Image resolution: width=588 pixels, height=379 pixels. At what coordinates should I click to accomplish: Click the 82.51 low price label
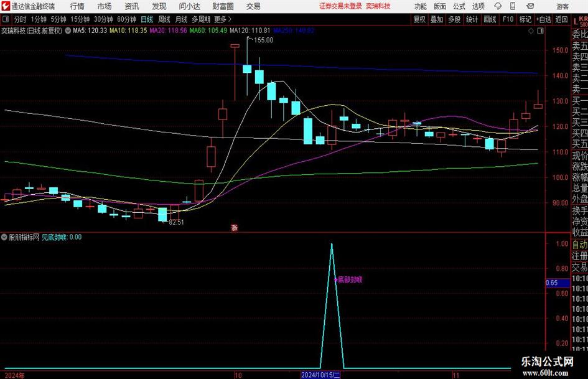point(176,222)
